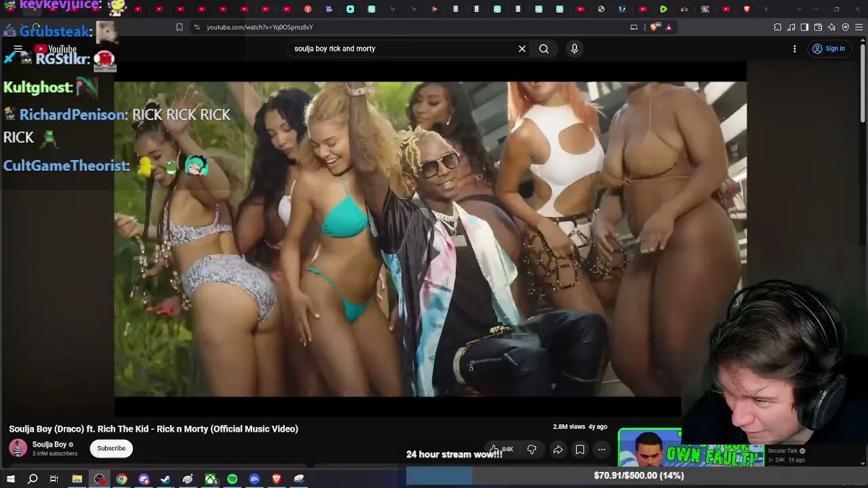The height and width of the screenshot is (488, 868).
Task: Clear the YouTube search box text
Action: pos(522,49)
